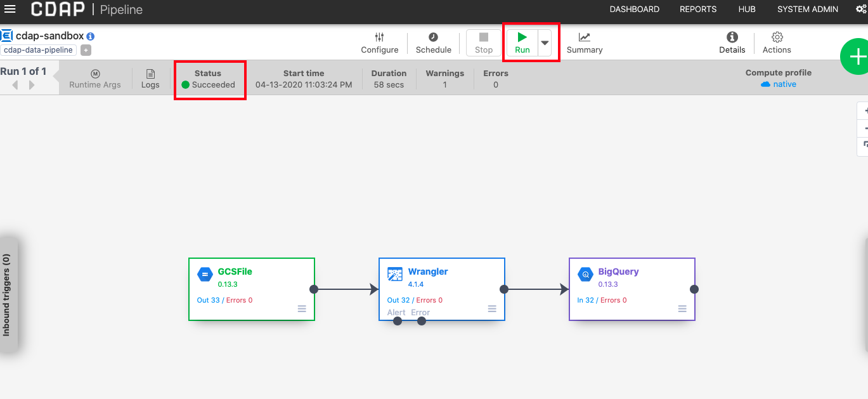Click the Warnings count
Screen dimensions: 868x399
pyautogui.click(x=445, y=84)
